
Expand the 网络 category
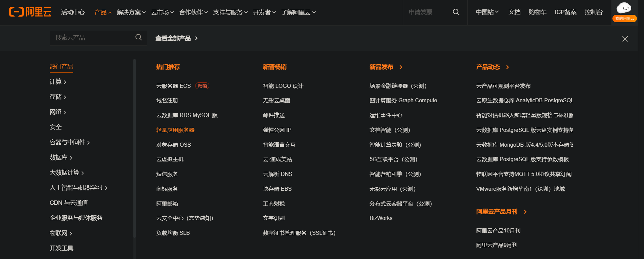tap(58, 112)
